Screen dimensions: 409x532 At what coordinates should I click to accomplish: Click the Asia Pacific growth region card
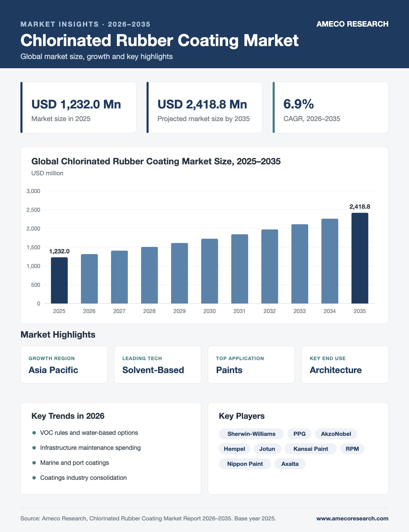(64, 365)
